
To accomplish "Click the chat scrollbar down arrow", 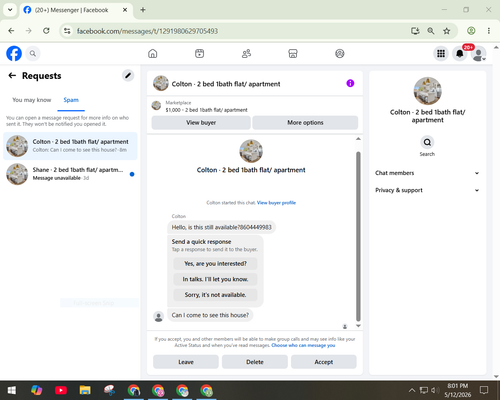I will tap(358, 326).
